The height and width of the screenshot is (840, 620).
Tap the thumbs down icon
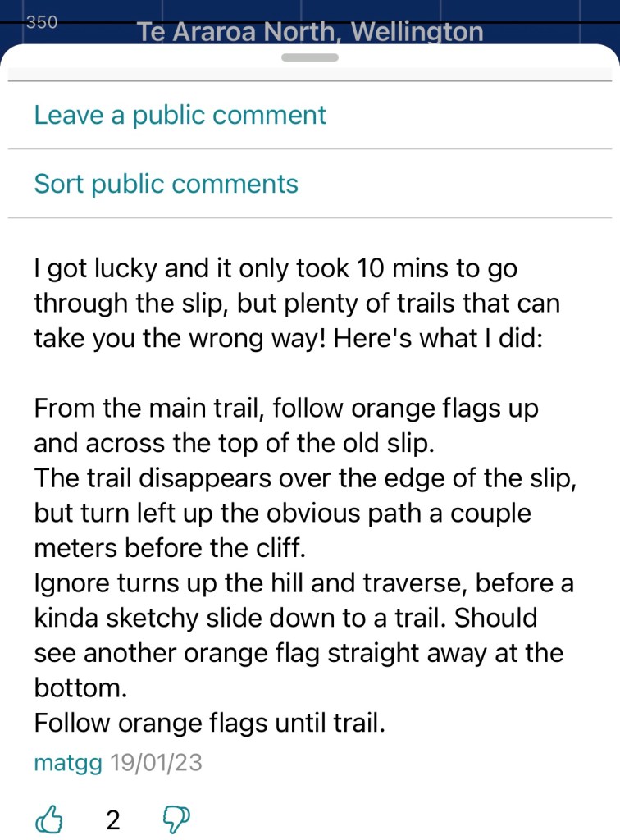176,818
